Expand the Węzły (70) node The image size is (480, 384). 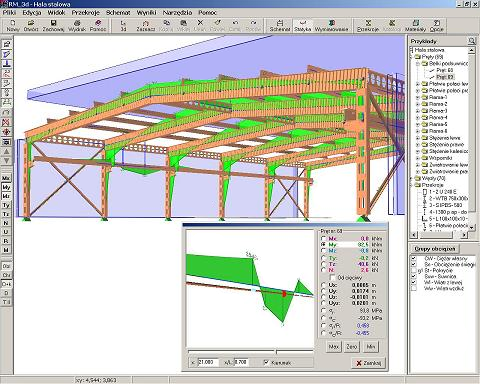pyautogui.click(x=411, y=178)
